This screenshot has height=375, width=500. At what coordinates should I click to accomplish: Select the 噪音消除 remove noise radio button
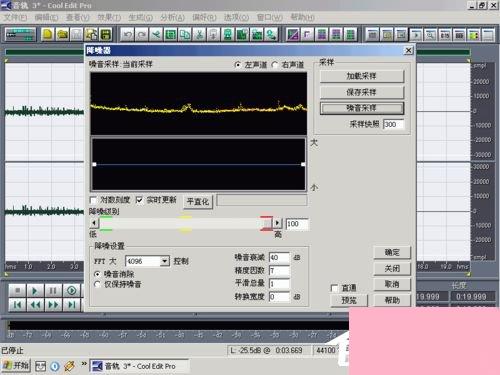coord(97,274)
